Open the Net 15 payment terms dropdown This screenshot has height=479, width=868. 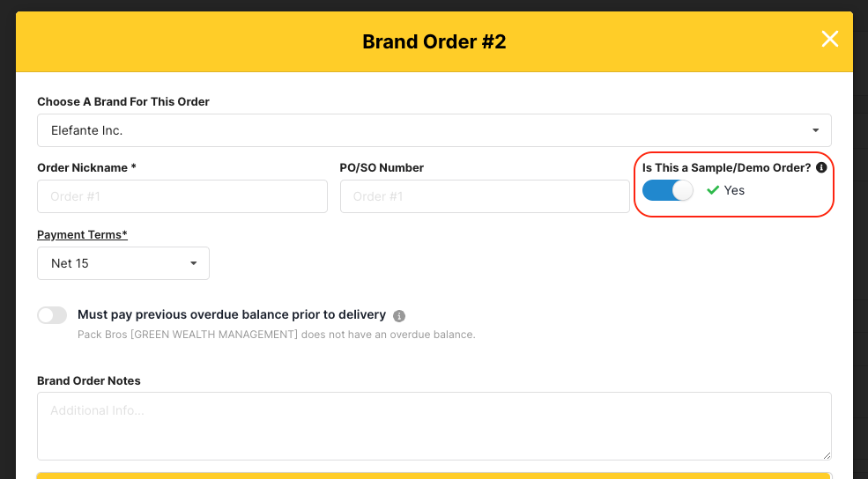[x=122, y=263]
